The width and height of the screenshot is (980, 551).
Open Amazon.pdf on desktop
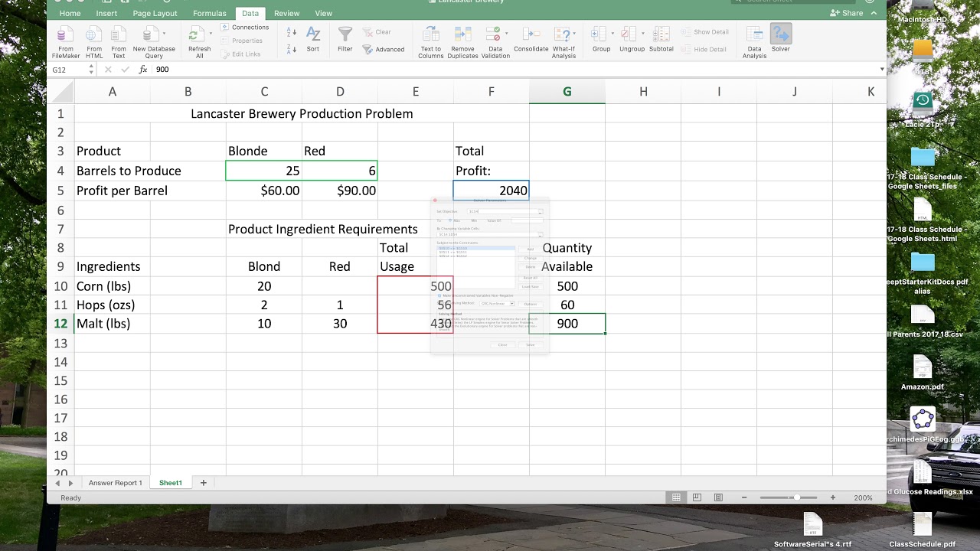coord(922,373)
